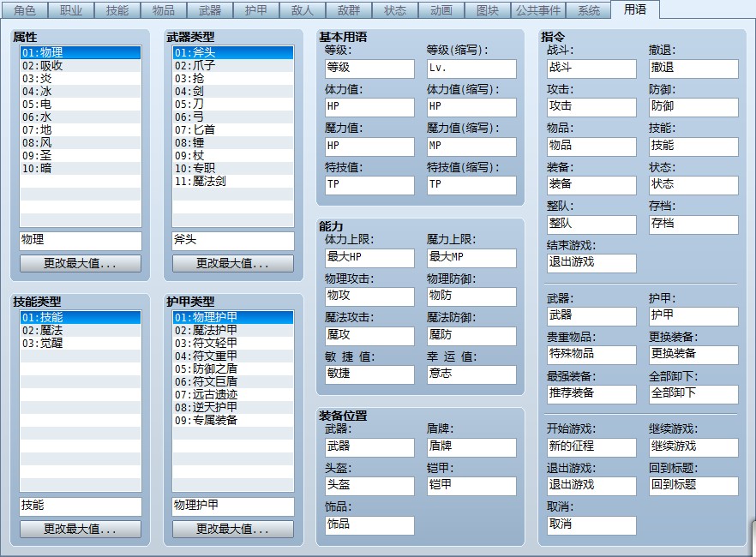This screenshot has width=756, height=557.
Task: Select weapon type 11:魔法剑
Action: coord(233,181)
